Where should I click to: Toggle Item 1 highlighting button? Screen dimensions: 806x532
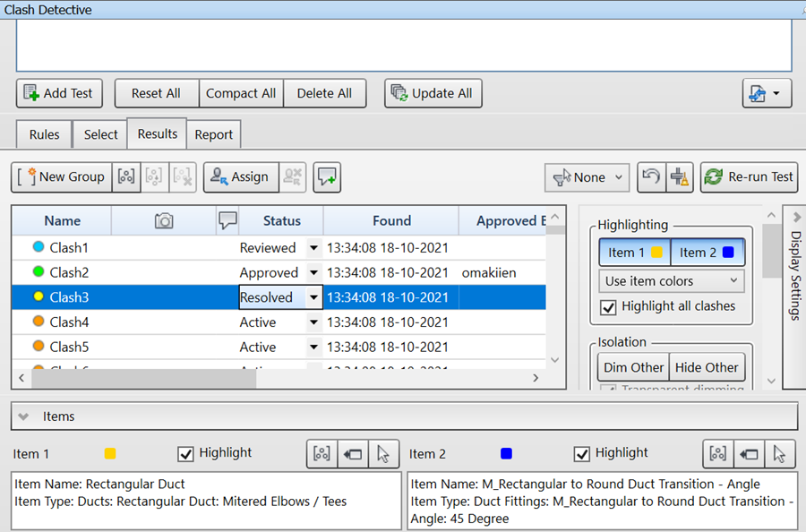(635, 253)
